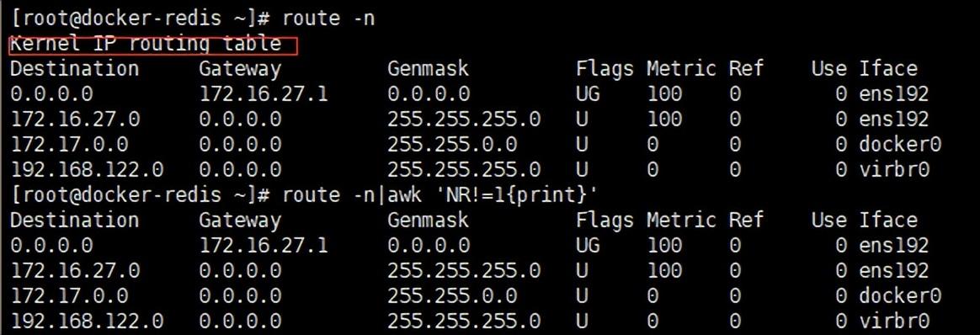Screen dimensions: 980x335
Task: Click the awk 'NR!=1{print}' command text
Action: tap(493, 195)
